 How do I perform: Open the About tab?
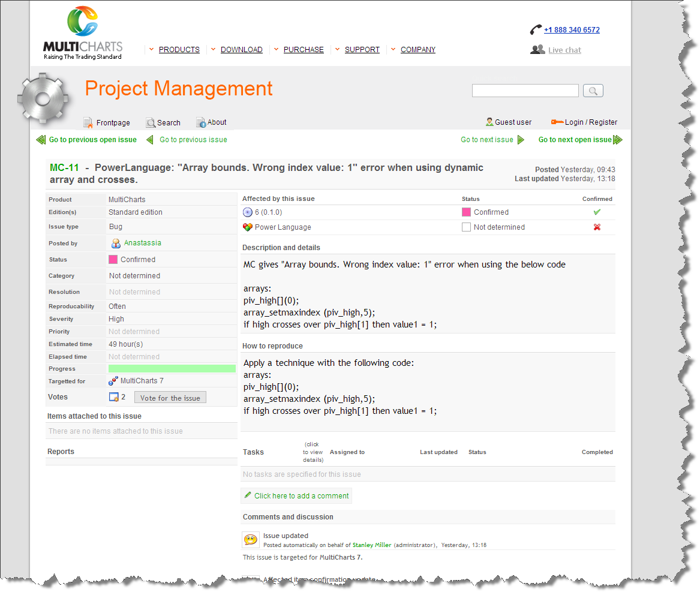217,122
